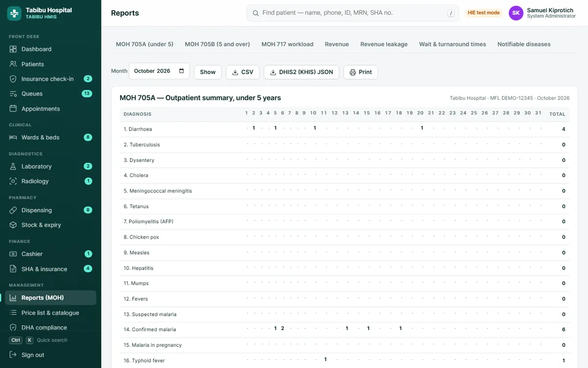The image size is (588, 368).
Task: Click the TOTAL column header
Action: point(557,114)
